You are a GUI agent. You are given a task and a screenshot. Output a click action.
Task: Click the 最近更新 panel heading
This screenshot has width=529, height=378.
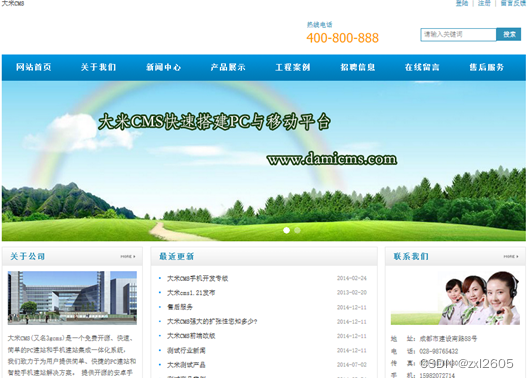pos(176,256)
